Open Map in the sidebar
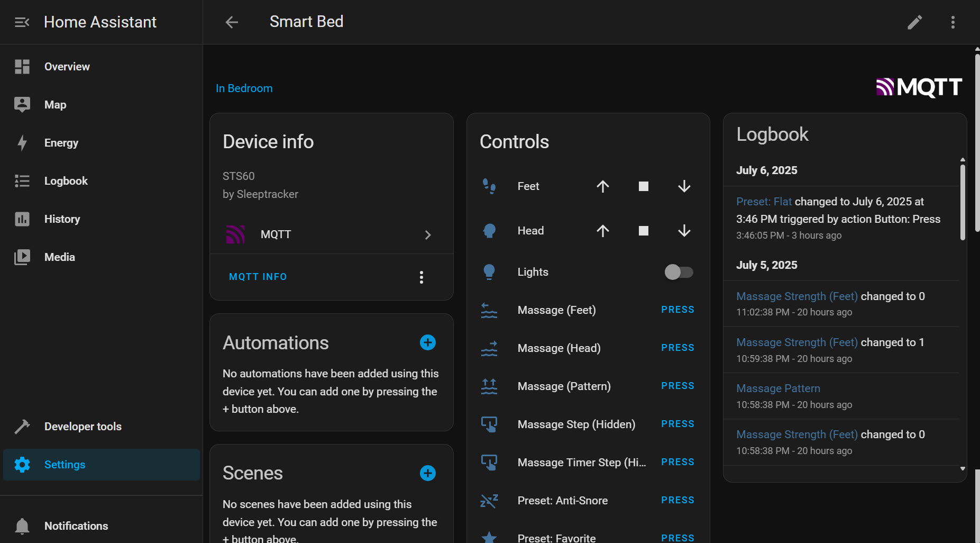The image size is (980, 543). [101, 105]
